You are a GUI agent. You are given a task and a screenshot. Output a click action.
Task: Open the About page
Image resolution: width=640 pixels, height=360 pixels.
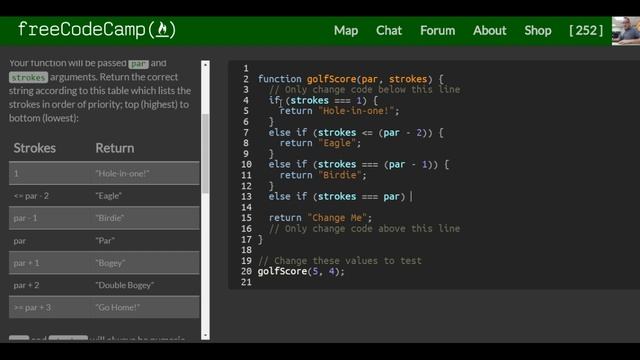click(489, 31)
